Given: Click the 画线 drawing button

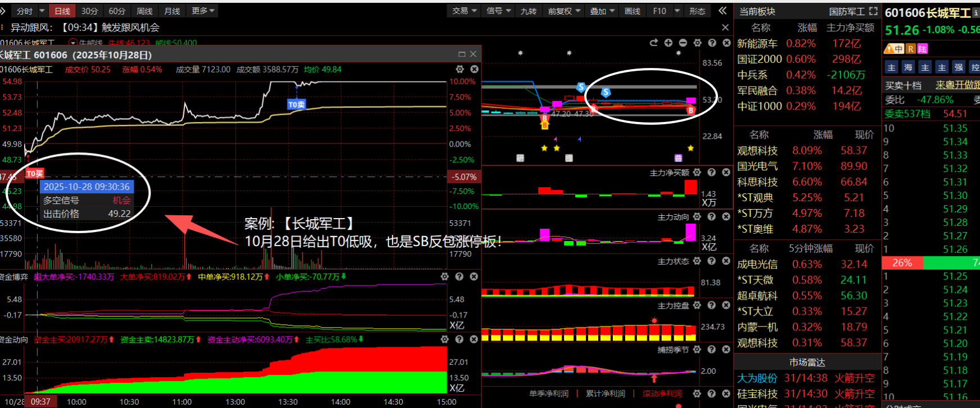Looking at the screenshot, I should 633,11.
